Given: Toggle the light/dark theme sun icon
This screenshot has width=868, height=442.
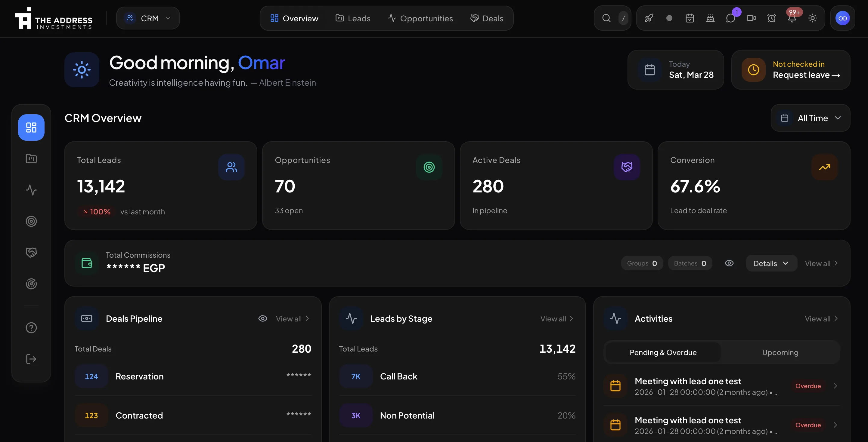Looking at the screenshot, I should (x=812, y=18).
